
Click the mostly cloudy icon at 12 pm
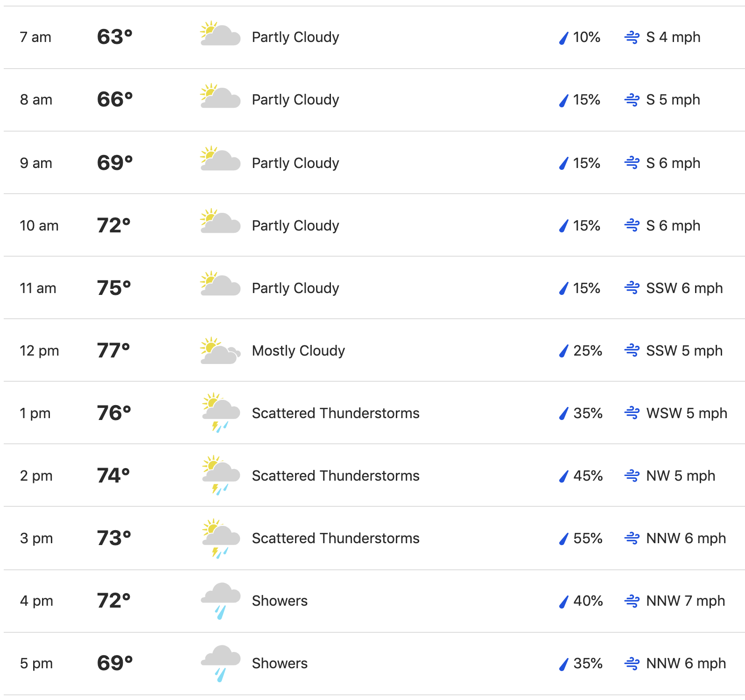[x=220, y=350]
